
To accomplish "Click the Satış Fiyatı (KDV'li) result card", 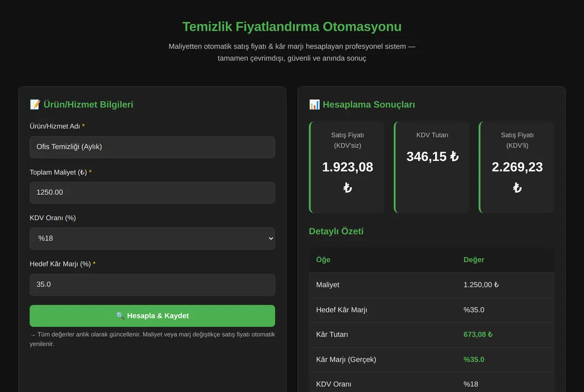I will click(517, 167).
